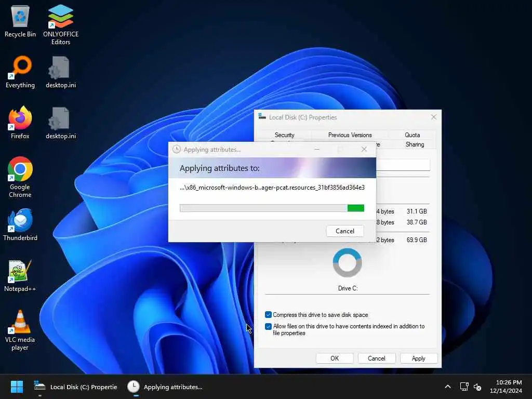Launch ONLYOFFICE Editors from desktop
Screen dimensions: 532x399
point(61,24)
